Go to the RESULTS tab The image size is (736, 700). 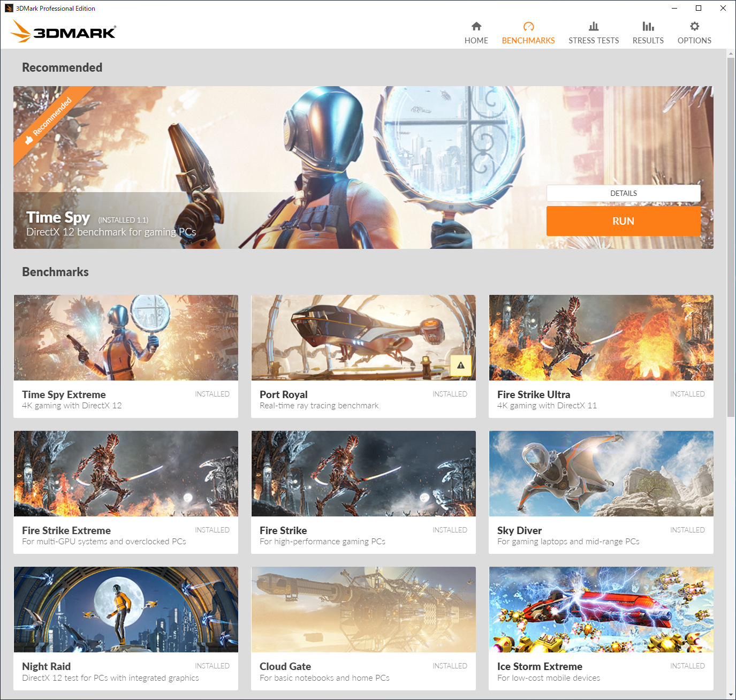(x=648, y=32)
